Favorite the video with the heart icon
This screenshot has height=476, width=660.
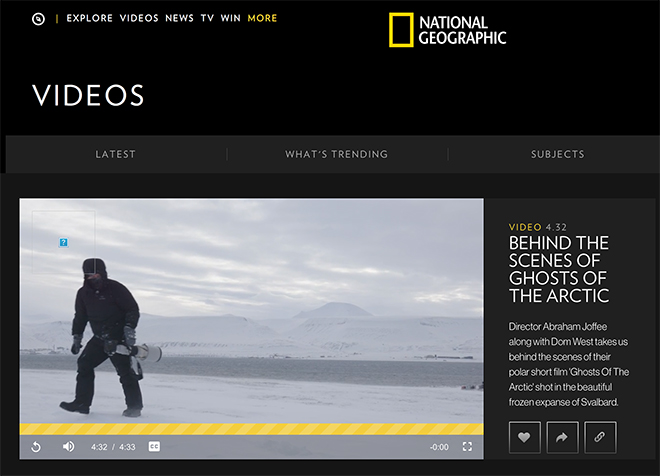tap(524, 437)
